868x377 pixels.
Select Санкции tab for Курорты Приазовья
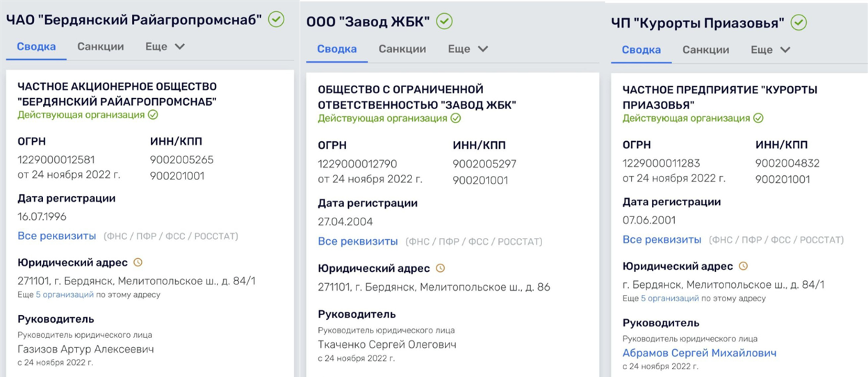706,50
